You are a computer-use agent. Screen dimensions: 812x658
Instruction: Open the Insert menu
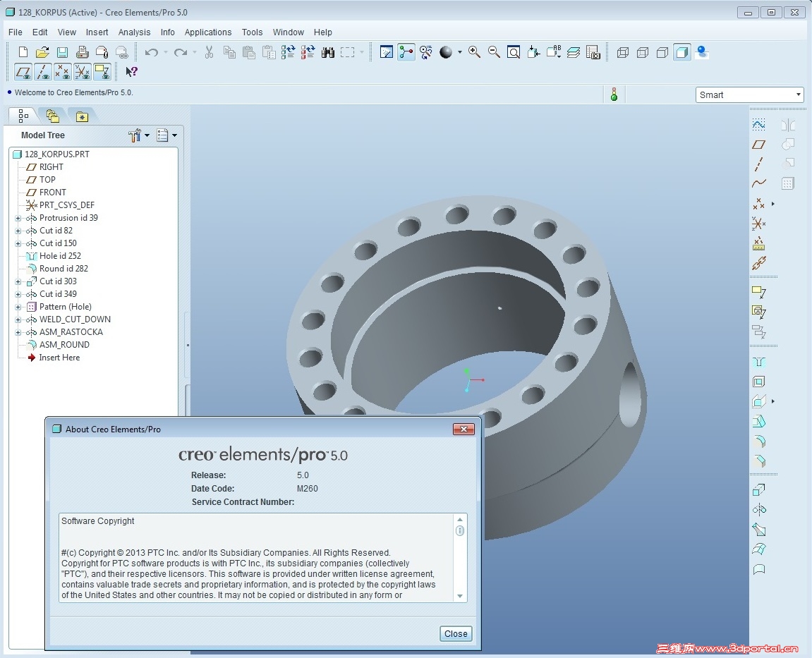97,32
